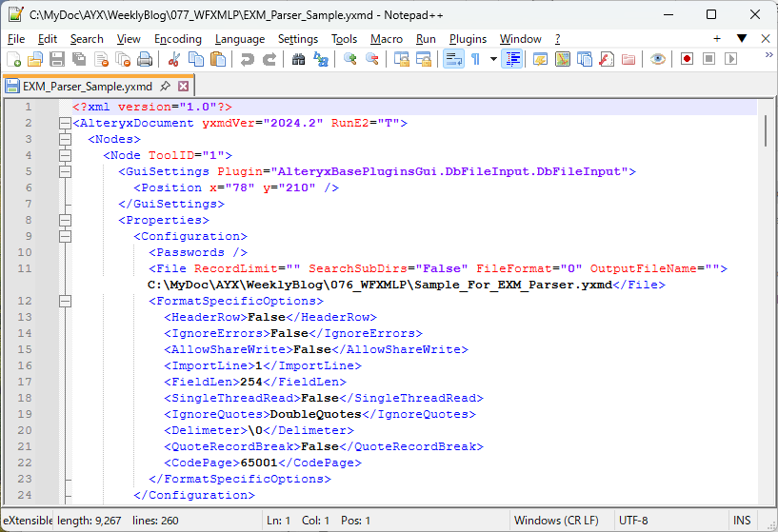The width and height of the screenshot is (778, 532).
Task: Click the INS insert mode indicator
Action: [x=741, y=521]
